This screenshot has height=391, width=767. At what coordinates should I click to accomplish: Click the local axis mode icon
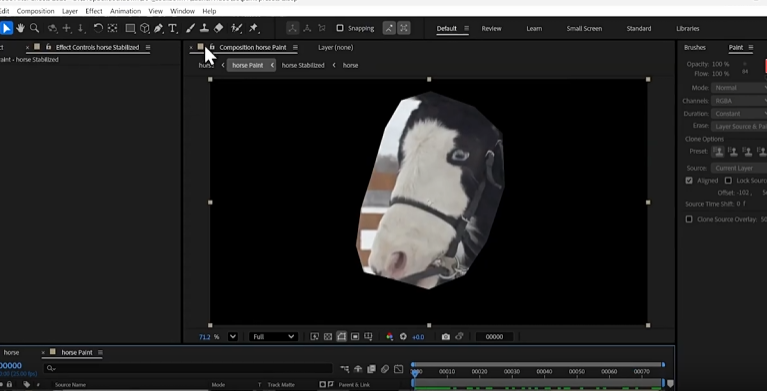point(293,28)
